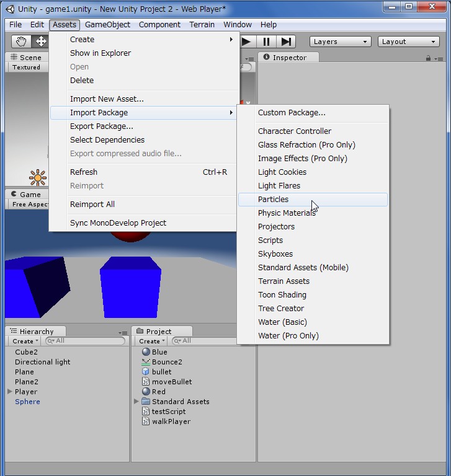Select Sphere in the Hierarchy

(27, 402)
